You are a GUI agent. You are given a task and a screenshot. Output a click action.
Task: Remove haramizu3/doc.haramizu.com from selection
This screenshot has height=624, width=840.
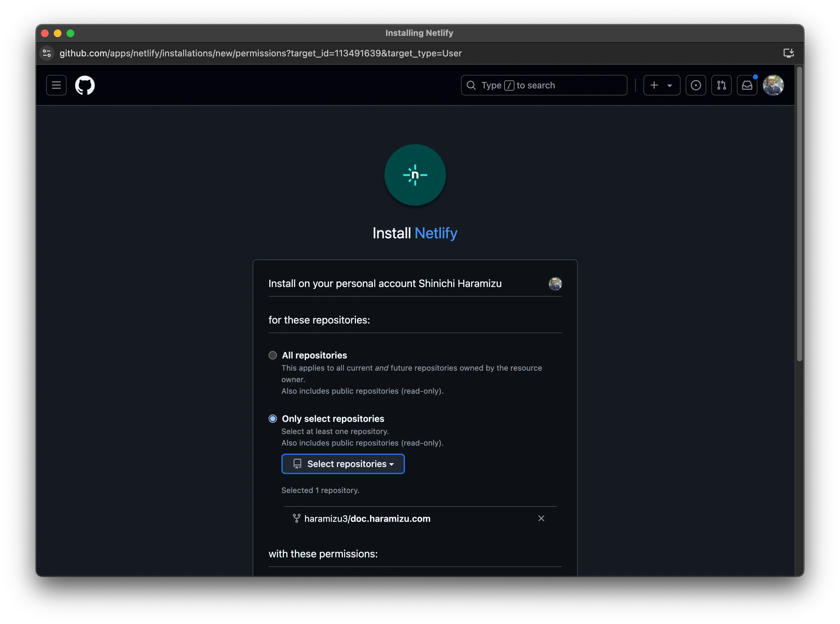541,519
